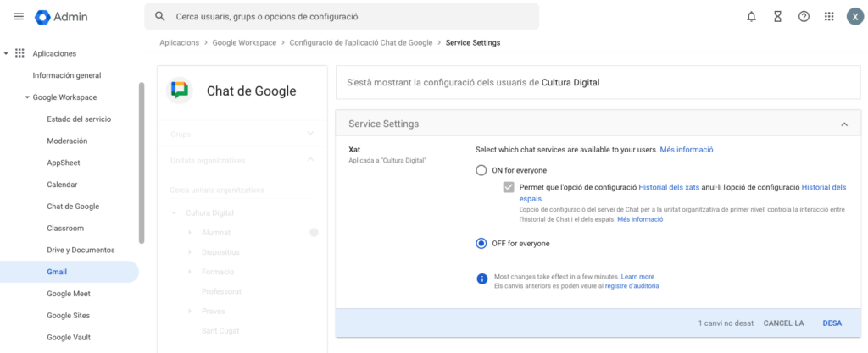Open the Google apps grid launcher

[x=829, y=17]
